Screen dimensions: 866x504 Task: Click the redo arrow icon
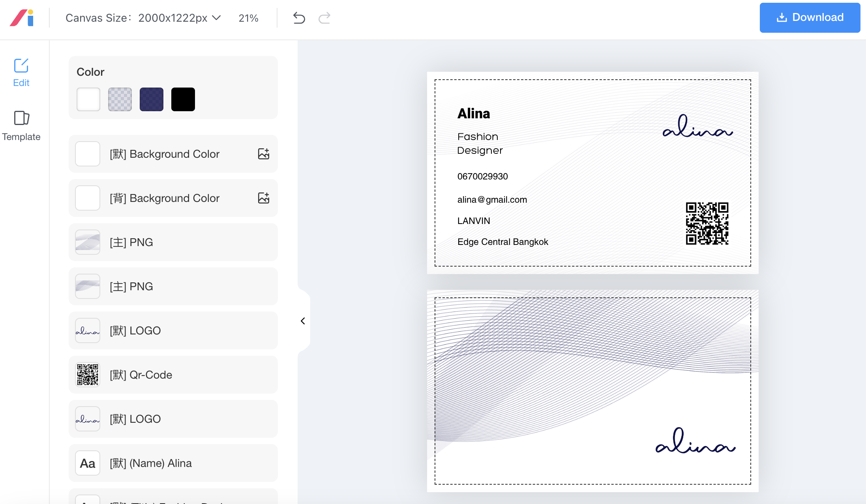[324, 18]
